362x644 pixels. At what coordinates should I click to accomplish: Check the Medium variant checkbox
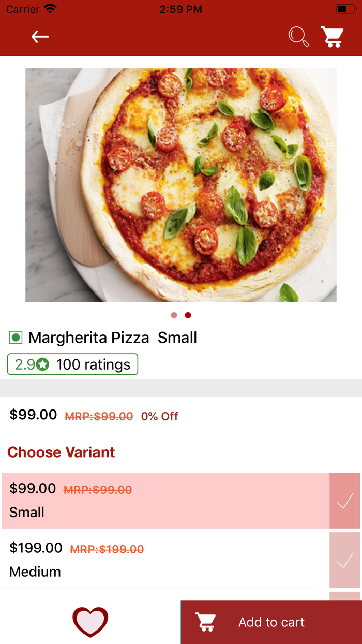(x=344, y=560)
